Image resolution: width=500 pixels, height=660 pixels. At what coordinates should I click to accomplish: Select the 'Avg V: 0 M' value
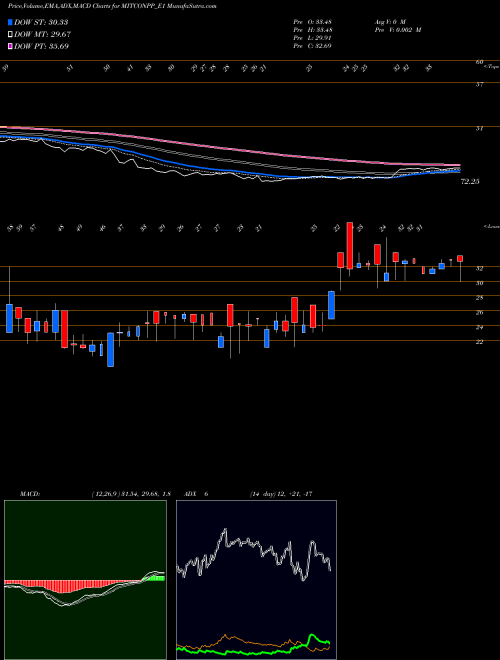tap(389, 22)
